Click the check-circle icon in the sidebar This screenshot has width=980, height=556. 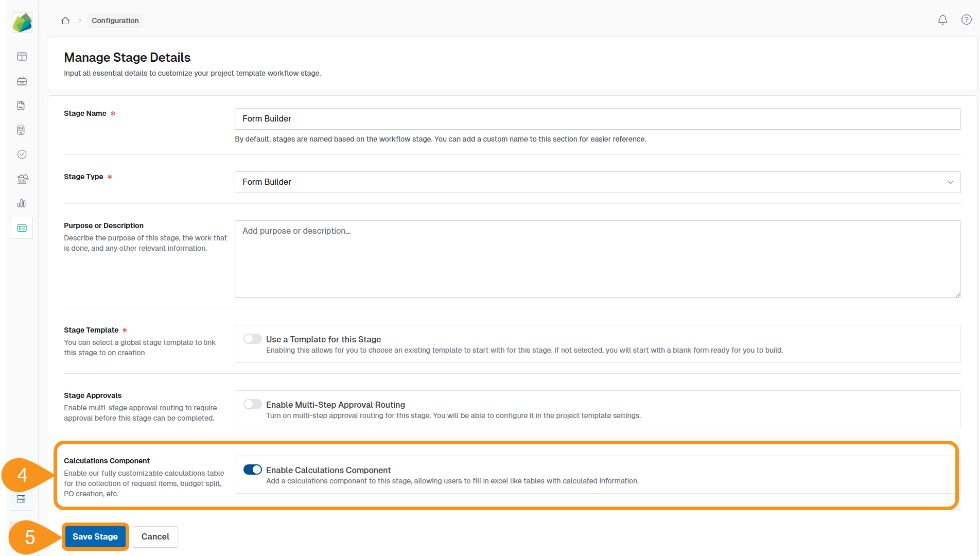coord(22,154)
